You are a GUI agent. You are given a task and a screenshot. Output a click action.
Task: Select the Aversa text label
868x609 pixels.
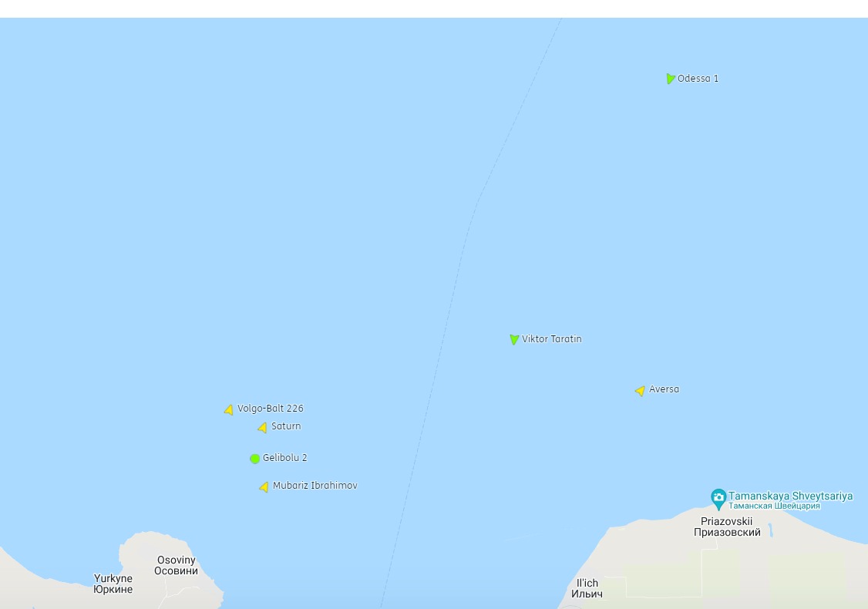tap(664, 389)
